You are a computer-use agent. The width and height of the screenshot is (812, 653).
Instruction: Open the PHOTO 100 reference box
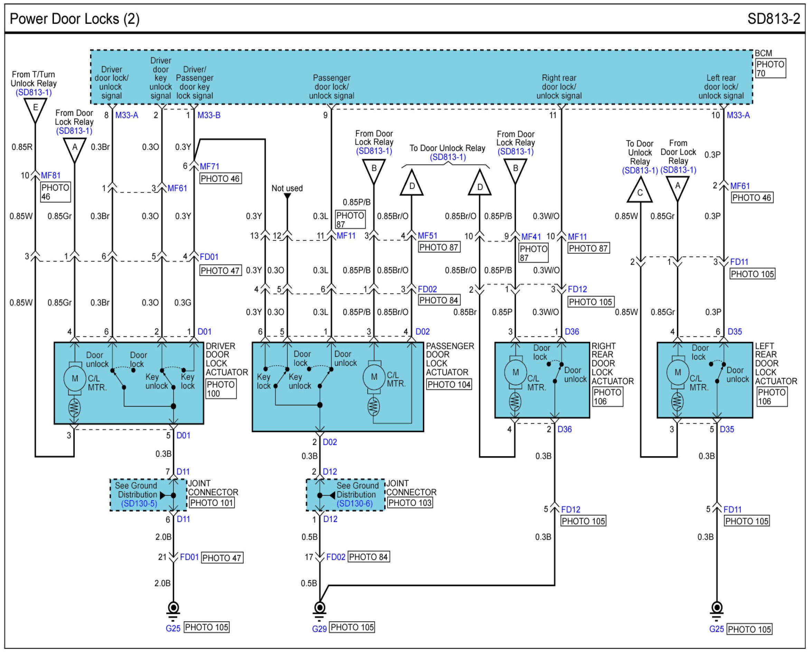pos(221,389)
